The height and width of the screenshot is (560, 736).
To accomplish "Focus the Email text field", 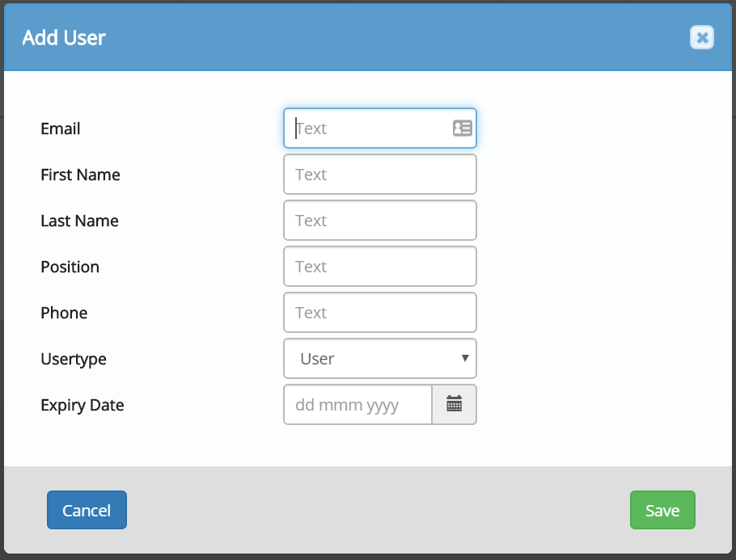I will coord(368,128).
